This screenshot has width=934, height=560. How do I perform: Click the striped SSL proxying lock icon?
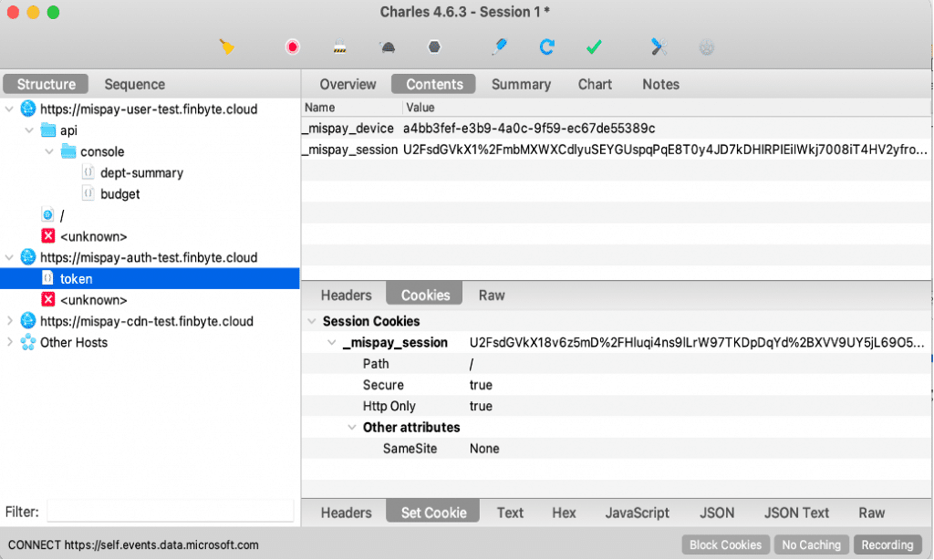340,46
